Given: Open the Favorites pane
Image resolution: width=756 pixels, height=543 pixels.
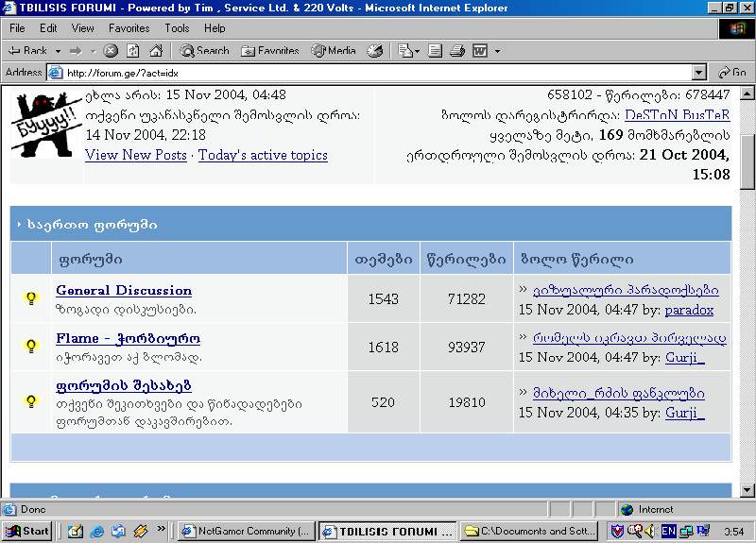Looking at the screenshot, I should (270, 51).
